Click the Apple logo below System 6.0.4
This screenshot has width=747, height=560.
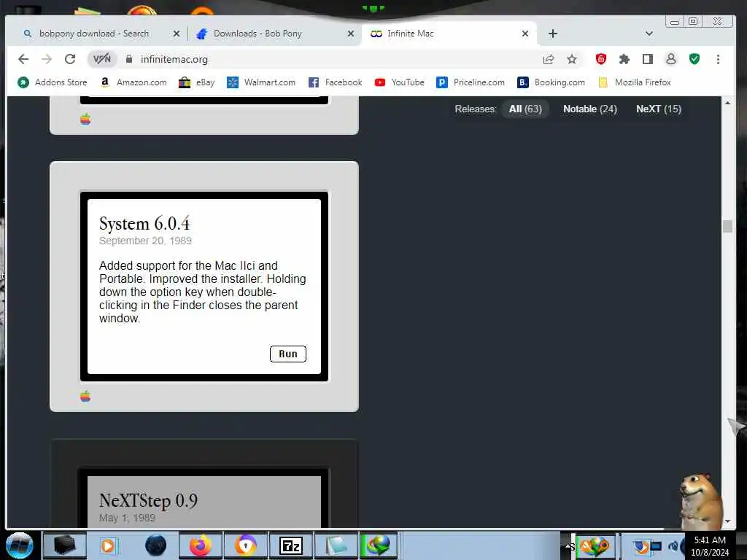(x=85, y=396)
